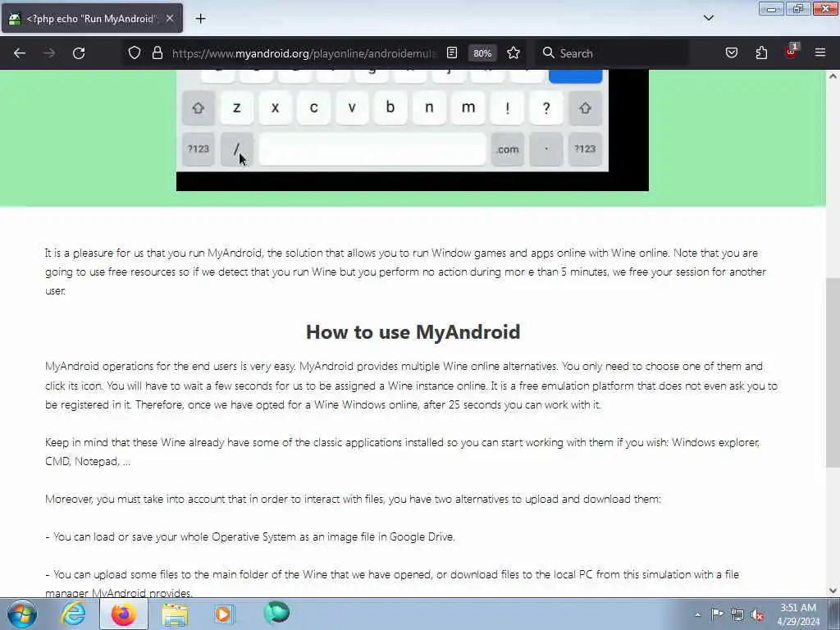The image size is (840, 630).
Task: Tap the exclamation mark key
Action: pyautogui.click(x=507, y=108)
